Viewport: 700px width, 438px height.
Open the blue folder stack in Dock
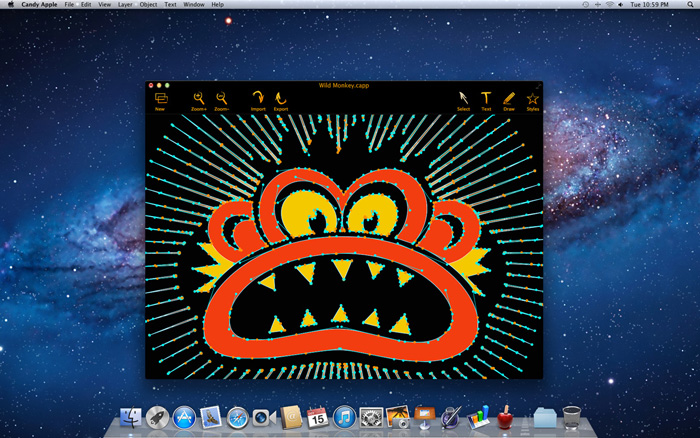[545, 418]
